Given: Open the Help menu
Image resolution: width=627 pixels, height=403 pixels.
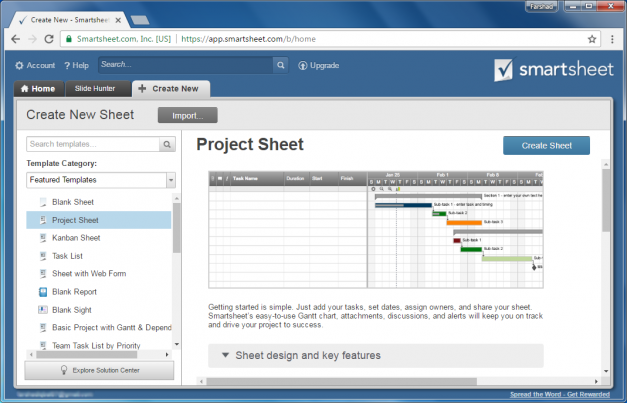Looking at the screenshot, I should [x=76, y=65].
